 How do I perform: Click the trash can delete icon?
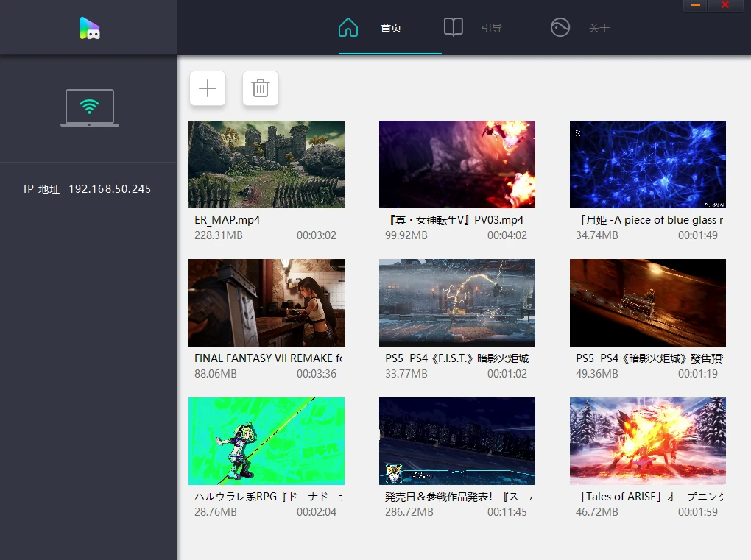(x=261, y=89)
